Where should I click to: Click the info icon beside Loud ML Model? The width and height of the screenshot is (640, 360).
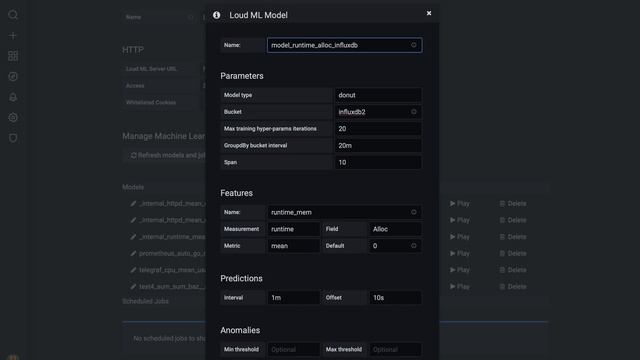tap(216, 15)
